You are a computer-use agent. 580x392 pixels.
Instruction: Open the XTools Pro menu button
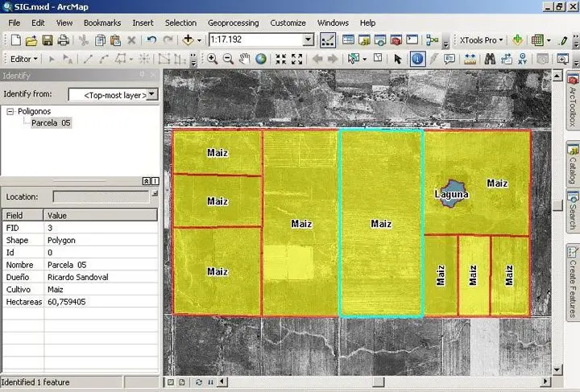click(480, 39)
